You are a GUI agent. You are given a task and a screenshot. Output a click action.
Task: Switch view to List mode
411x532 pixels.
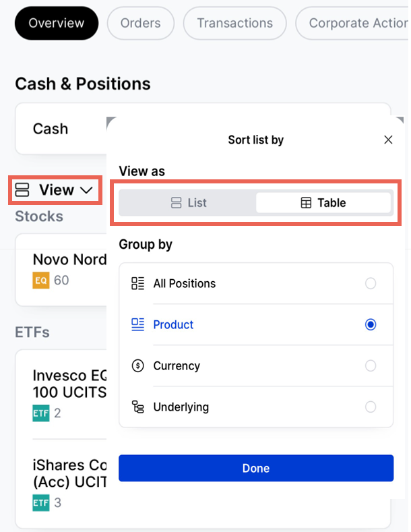188,202
